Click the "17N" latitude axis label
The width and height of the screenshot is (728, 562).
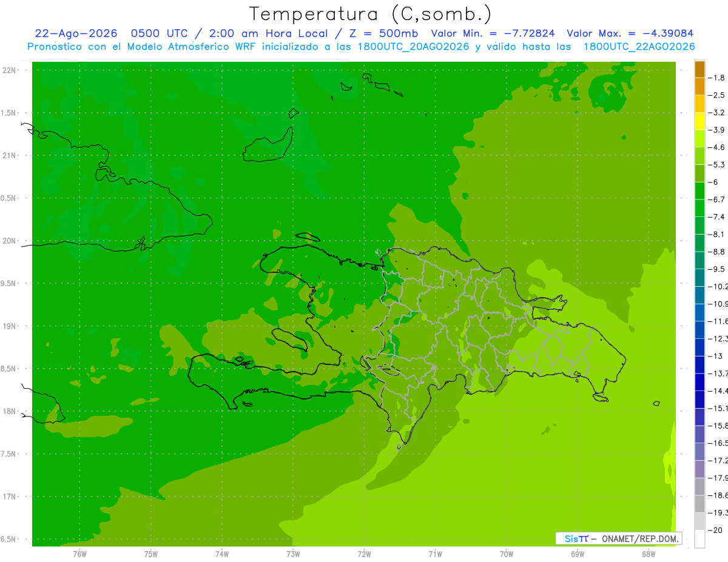pos(10,497)
